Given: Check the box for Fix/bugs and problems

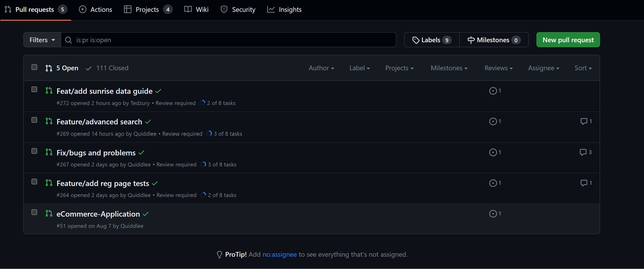Looking at the screenshot, I should pyautogui.click(x=34, y=151).
